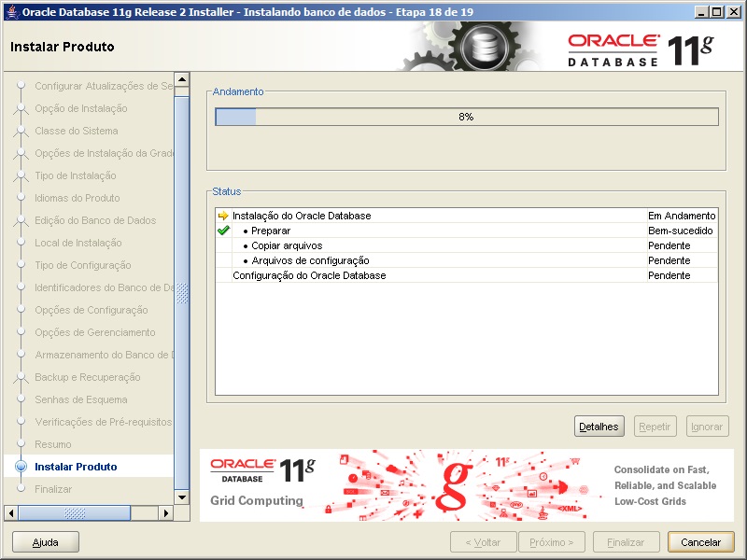Select the Senhas de Esquema step

pyautogui.click(x=81, y=399)
